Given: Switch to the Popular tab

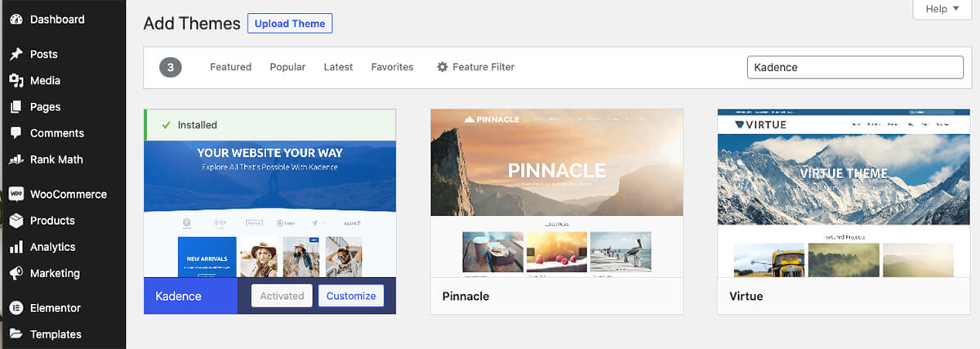Looking at the screenshot, I should 287,67.
